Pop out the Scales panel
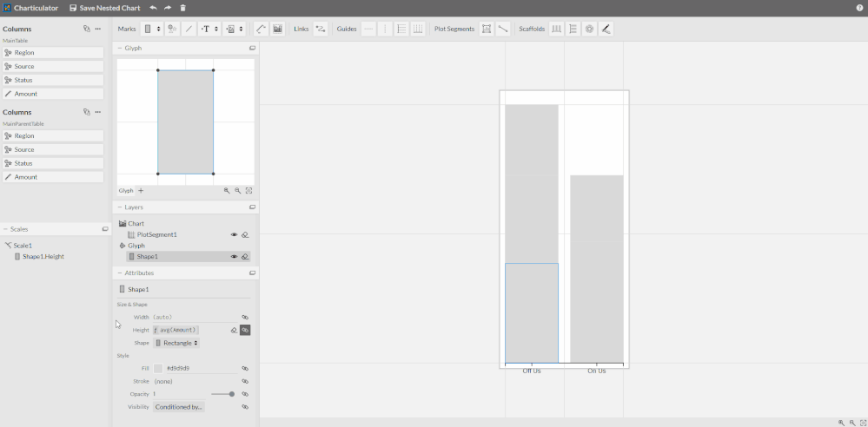The image size is (868, 427). [105, 229]
